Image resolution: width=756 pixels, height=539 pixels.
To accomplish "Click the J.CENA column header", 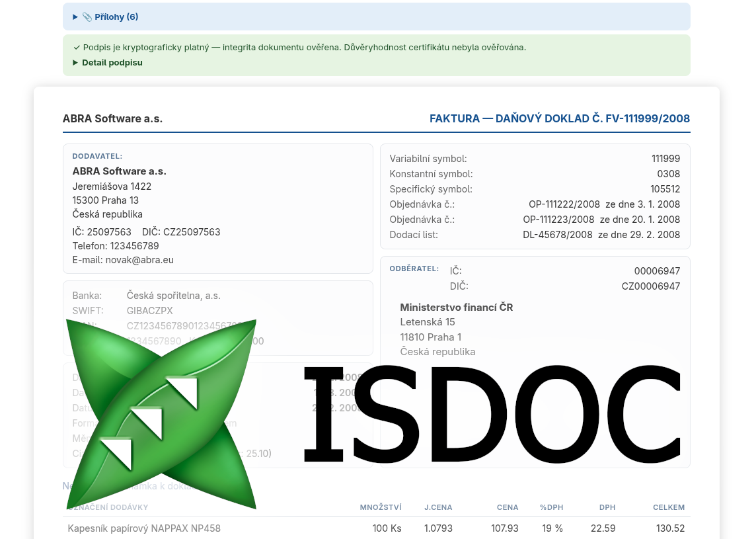I will click(x=438, y=508).
